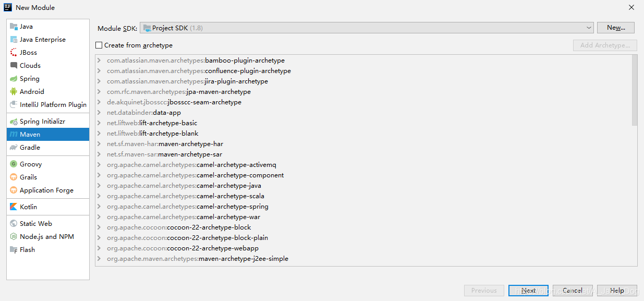Select camel-archetype-activemq row
The height and width of the screenshot is (301, 644).
click(363, 165)
